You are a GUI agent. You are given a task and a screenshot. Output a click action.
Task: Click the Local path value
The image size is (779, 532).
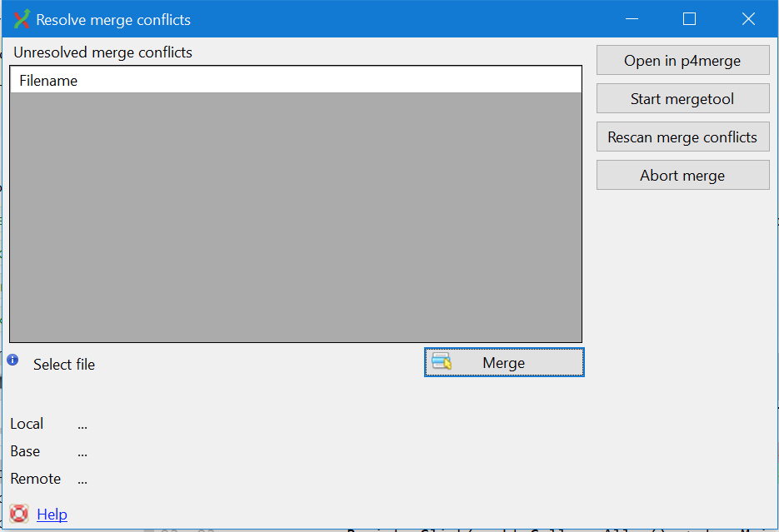(82, 424)
